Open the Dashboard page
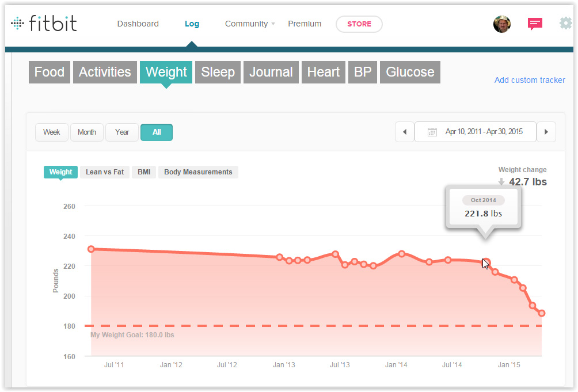Screen dimensions: 578x392 pos(138,24)
